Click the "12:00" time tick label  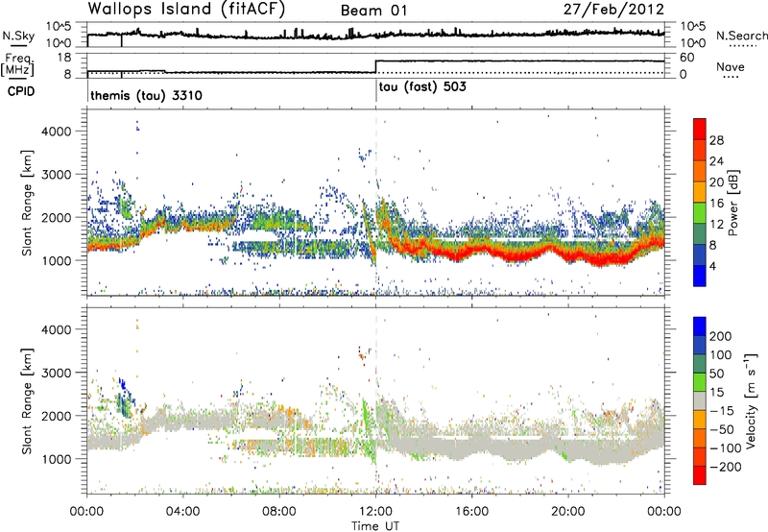(x=375, y=512)
